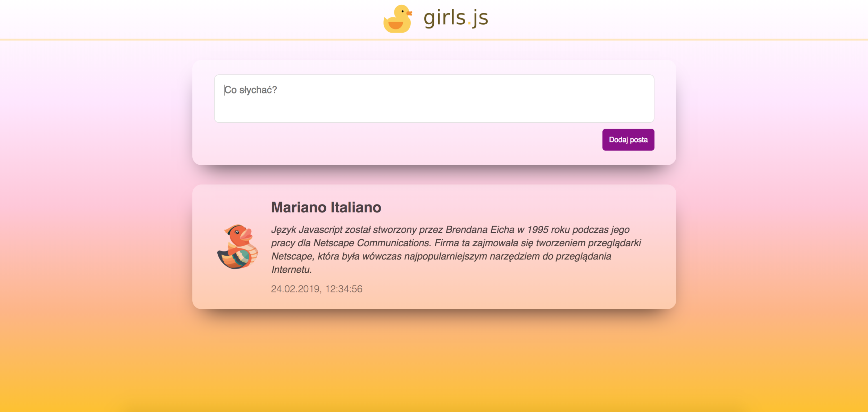This screenshot has width=868, height=412.
Task: Click the yellow rubber duck logo
Action: pyautogui.click(x=398, y=19)
